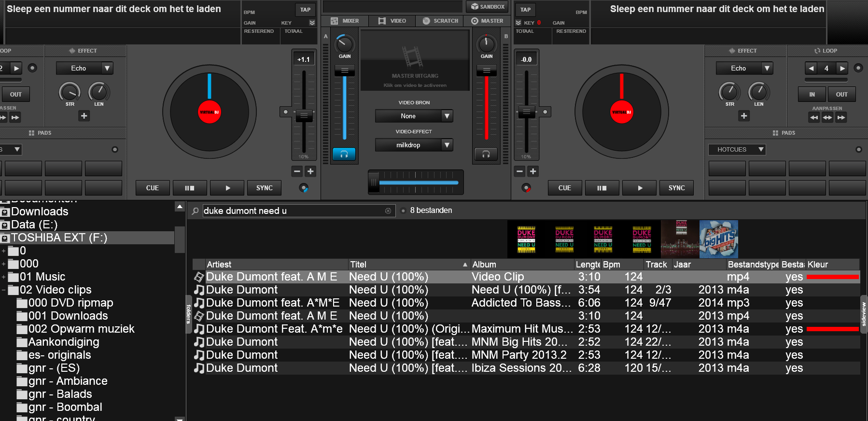Image resolution: width=868 pixels, height=421 pixels.
Task: Adjust right effect LEN knob
Action: coord(759,91)
